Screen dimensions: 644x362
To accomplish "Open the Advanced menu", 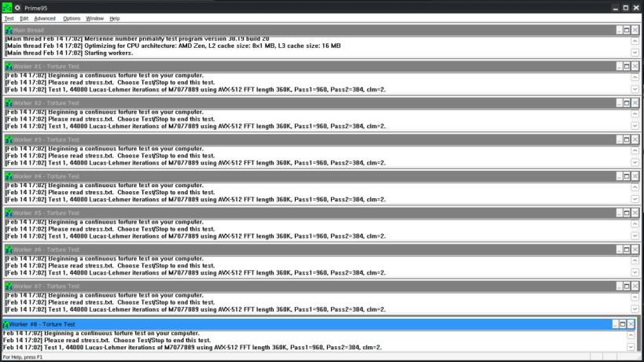I will pyautogui.click(x=44, y=18).
